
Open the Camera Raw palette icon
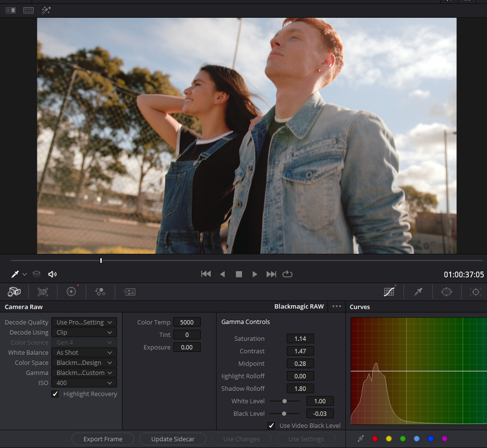coord(14,292)
